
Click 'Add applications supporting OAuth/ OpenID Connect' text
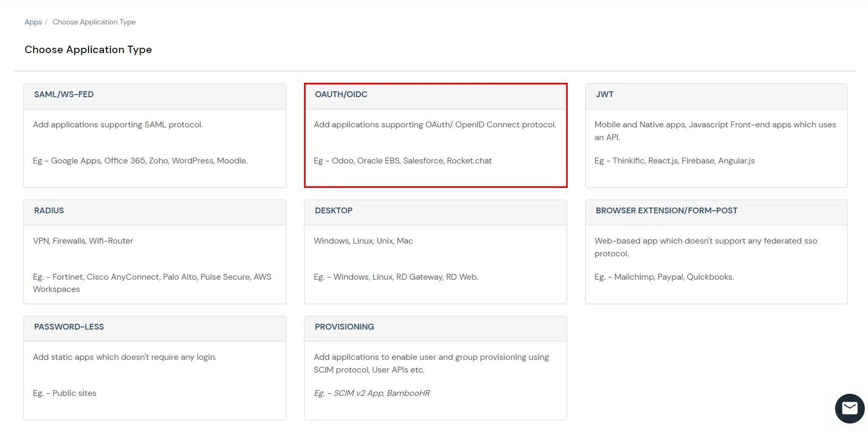point(435,125)
